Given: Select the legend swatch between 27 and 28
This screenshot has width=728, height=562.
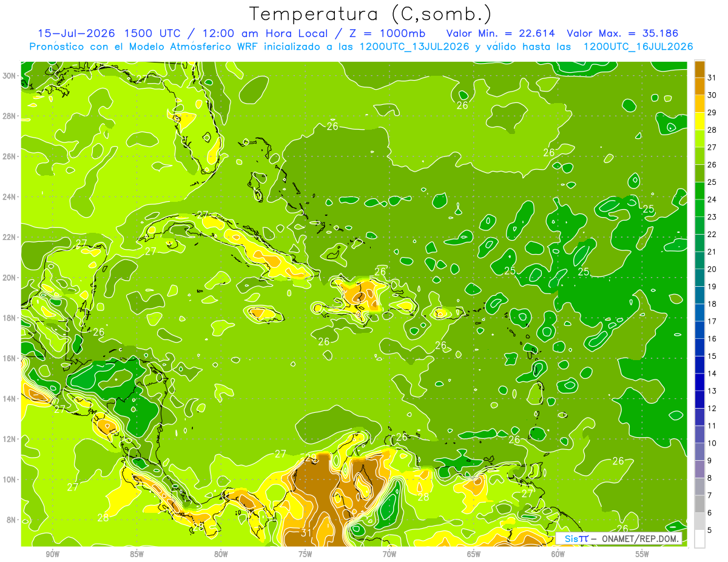Looking at the screenshot, I should (699, 138).
